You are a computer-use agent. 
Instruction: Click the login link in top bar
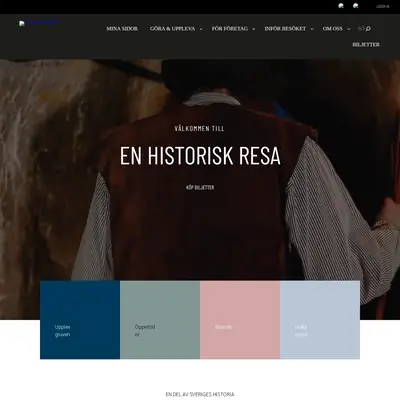pos(382,6)
